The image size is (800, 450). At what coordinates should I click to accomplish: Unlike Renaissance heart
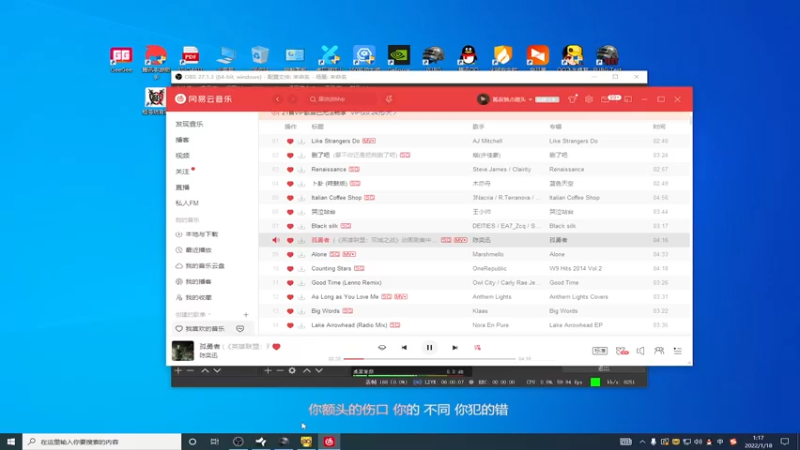point(290,169)
